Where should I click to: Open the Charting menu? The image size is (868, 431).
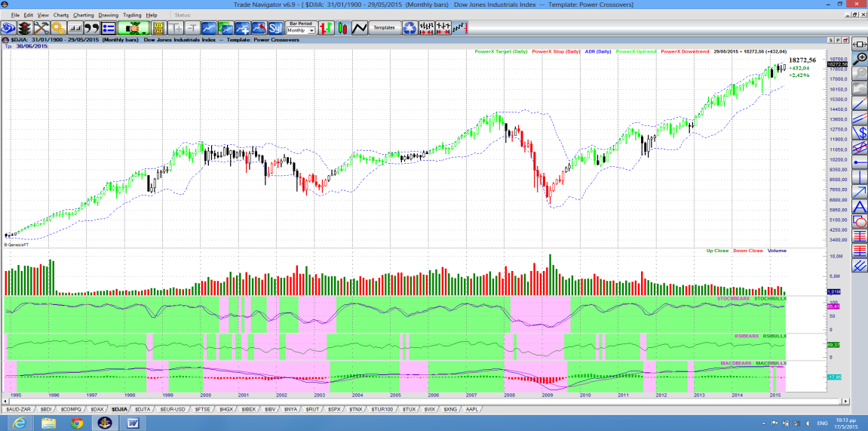click(x=83, y=15)
